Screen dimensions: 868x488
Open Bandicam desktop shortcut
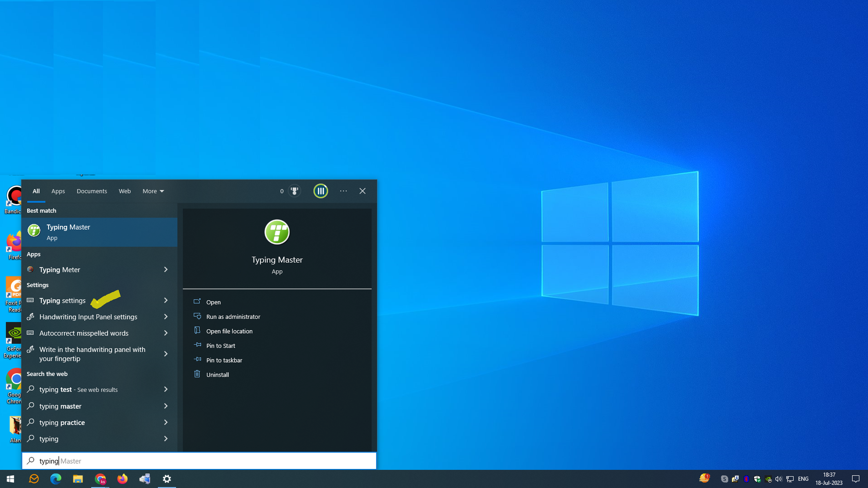(13, 200)
